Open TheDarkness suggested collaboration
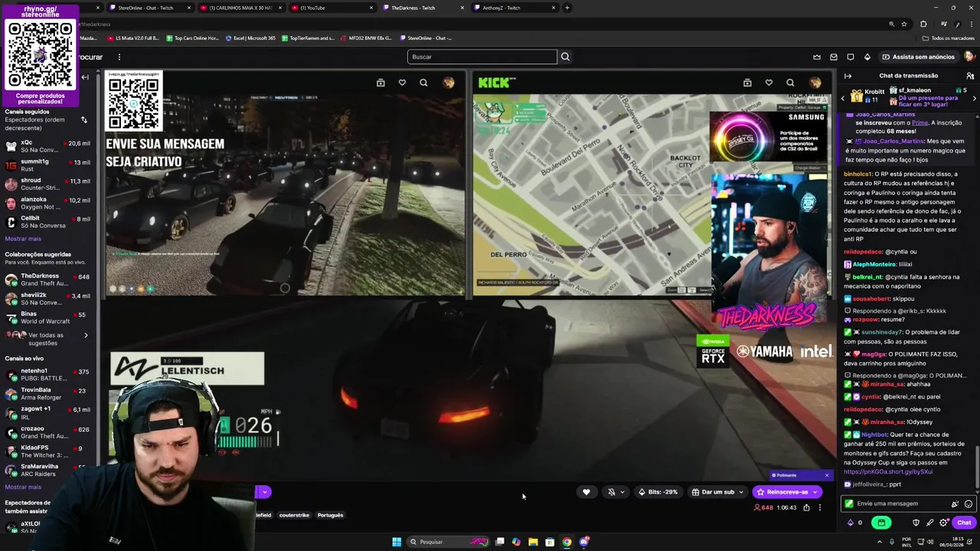980x551 pixels. click(47, 279)
